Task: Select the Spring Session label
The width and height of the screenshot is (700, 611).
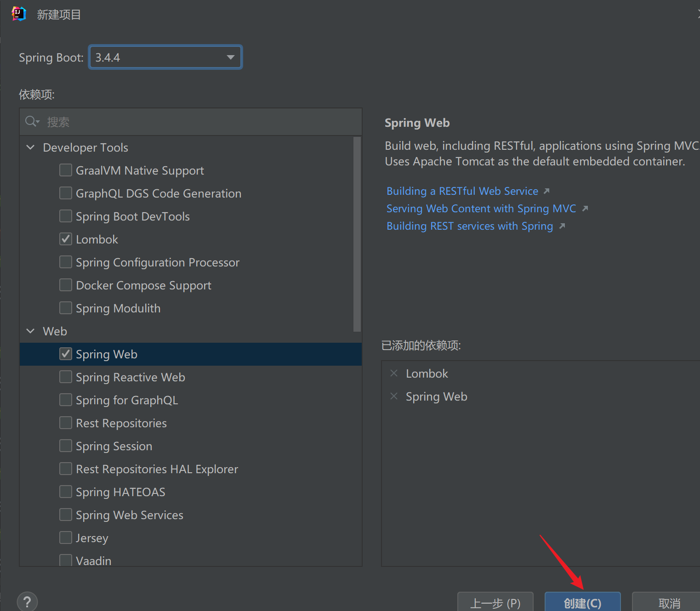Action: [x=114, y=446]
